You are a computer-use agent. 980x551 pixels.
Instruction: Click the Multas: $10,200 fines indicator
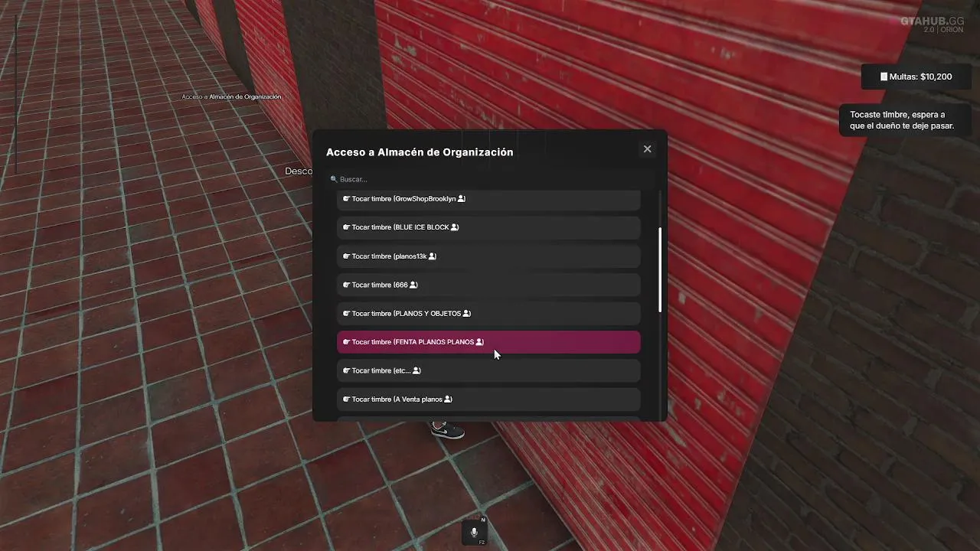[916, 77]
